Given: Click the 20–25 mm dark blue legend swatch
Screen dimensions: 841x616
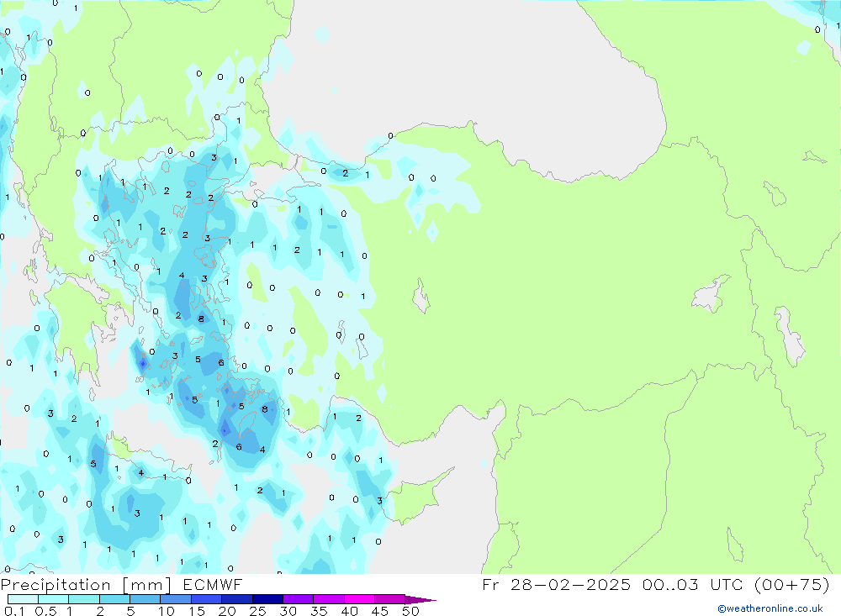Looking at the screenshot, I should [x=236, y=599].
